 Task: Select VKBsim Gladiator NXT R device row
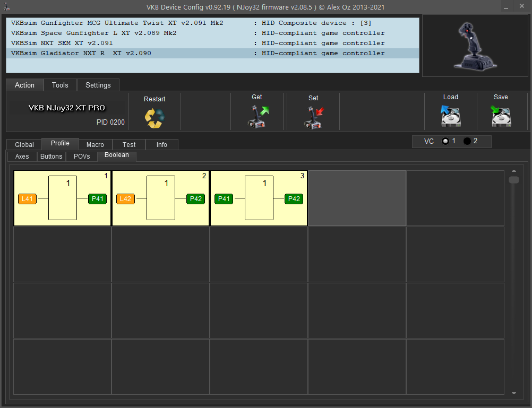[x=212, y=53]
